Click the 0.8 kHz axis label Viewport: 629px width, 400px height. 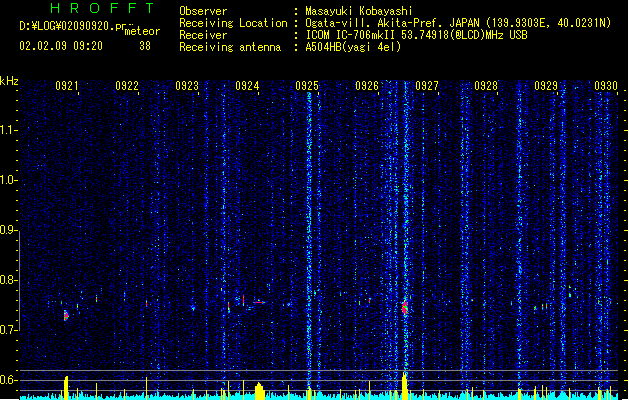(9, 280)
